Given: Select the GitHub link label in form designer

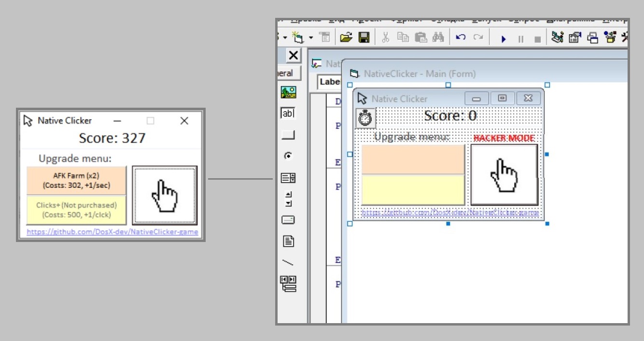Looking at the screenshot, I should 450,213.
